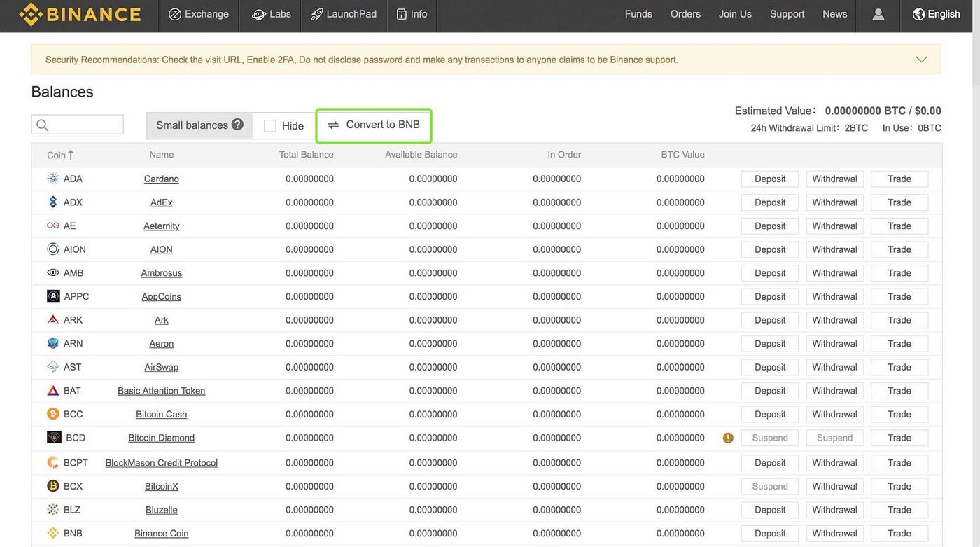
Task: Open the Basic Attention Token link
Action: click(x=162, y=391)
